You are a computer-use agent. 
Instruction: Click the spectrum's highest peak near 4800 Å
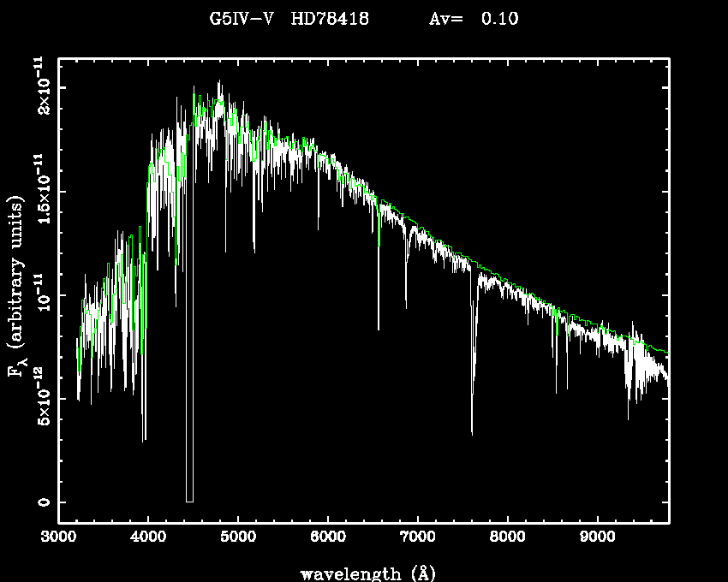coord(219,84)
